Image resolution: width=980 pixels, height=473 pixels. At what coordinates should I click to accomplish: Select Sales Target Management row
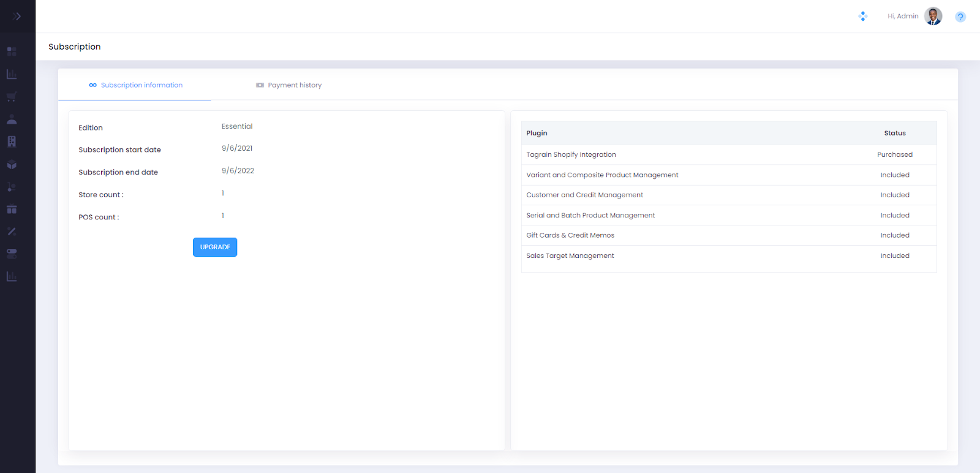tap(729, 256)
